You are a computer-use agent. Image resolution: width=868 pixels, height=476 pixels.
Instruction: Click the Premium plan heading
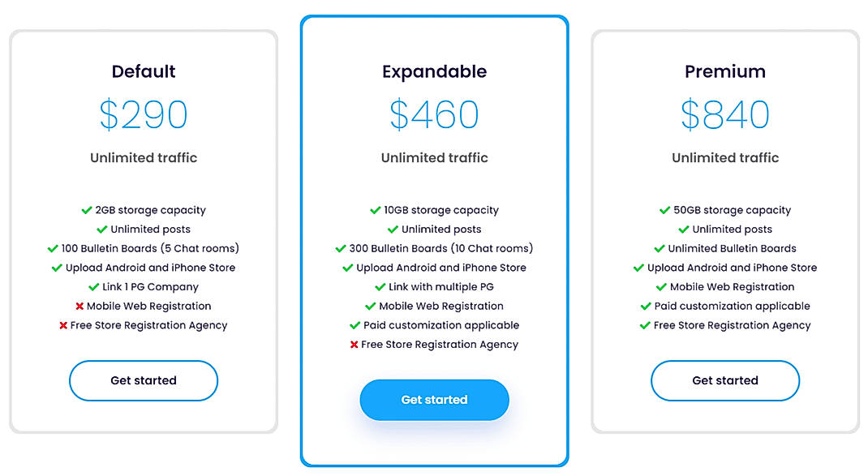click(725, 71)
